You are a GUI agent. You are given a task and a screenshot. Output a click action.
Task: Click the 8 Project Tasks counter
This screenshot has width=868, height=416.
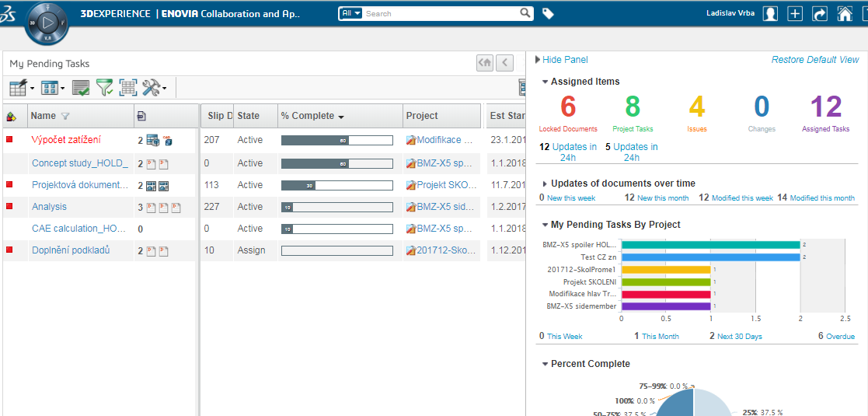click(633, 107)
